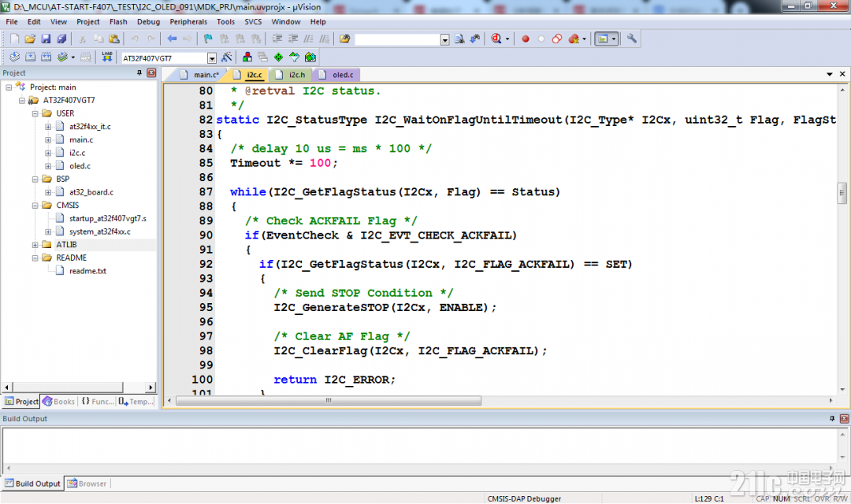Switch to the Browser output tab

pos(87,484)
